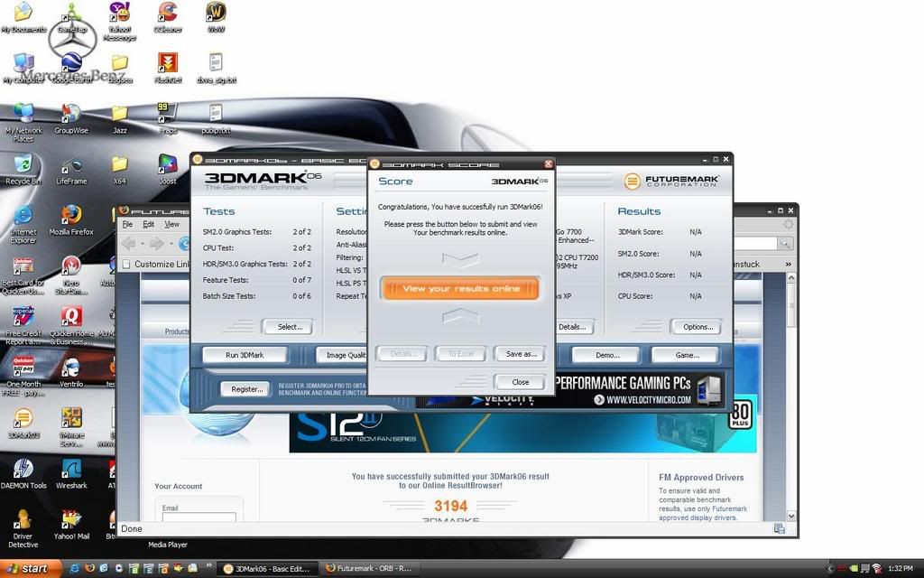Click the Back arrow in the Firefox toolbar
Viewport: 924px width, 578px height.
129,244
